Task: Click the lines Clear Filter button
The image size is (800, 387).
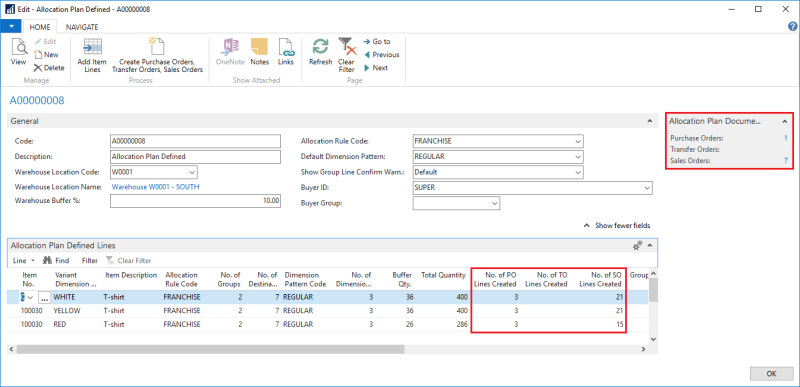Action: point(129,261)
